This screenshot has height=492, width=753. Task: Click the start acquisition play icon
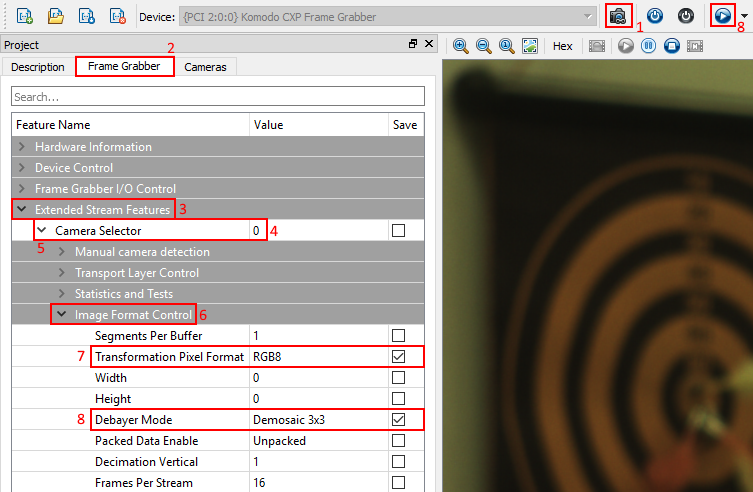point(721,16)
